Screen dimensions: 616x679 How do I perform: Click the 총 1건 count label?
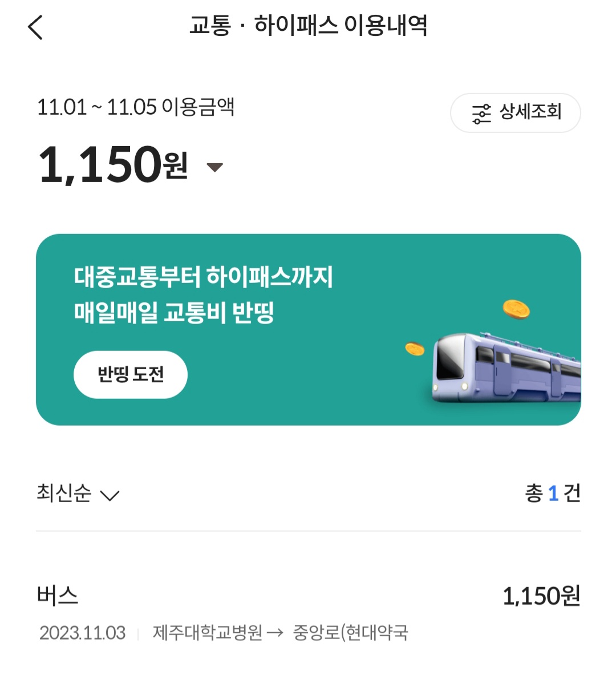(x=552, y=493)
